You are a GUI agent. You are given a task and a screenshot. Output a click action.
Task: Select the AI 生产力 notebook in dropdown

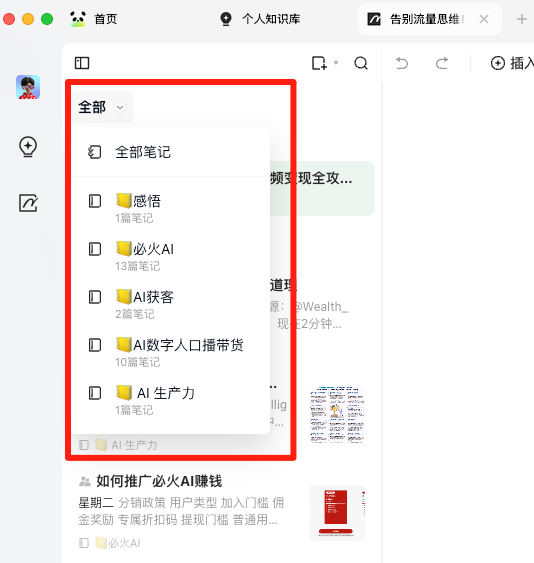point(171,401)
